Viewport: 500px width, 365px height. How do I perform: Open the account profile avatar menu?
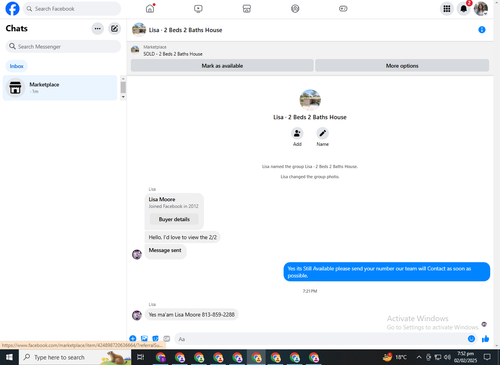(481, 9)
